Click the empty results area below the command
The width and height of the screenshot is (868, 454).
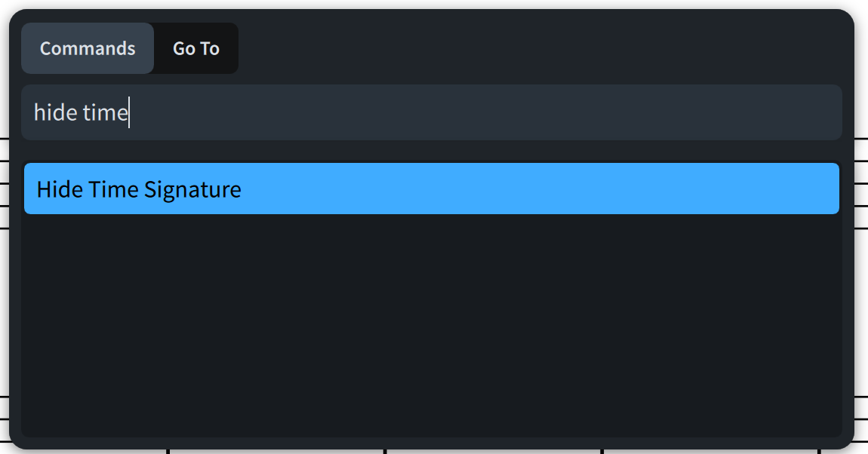pyautogui.click(x=431, y=317)
